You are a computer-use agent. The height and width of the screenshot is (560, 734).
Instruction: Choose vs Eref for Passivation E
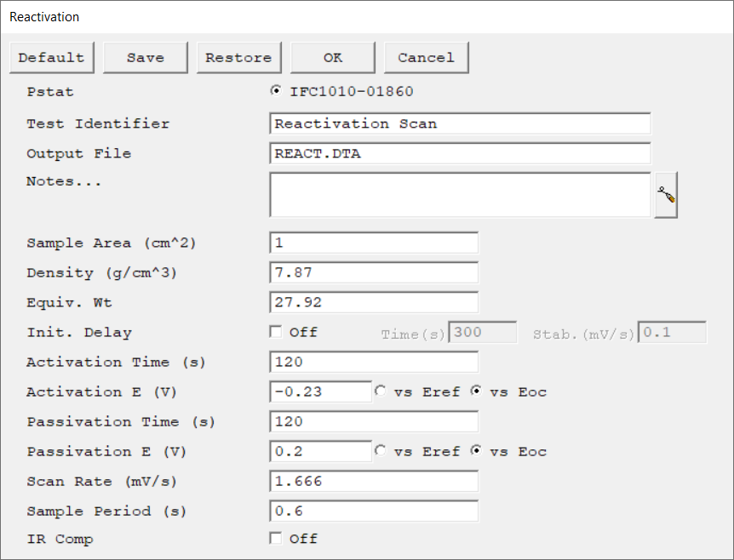(381, 451)
